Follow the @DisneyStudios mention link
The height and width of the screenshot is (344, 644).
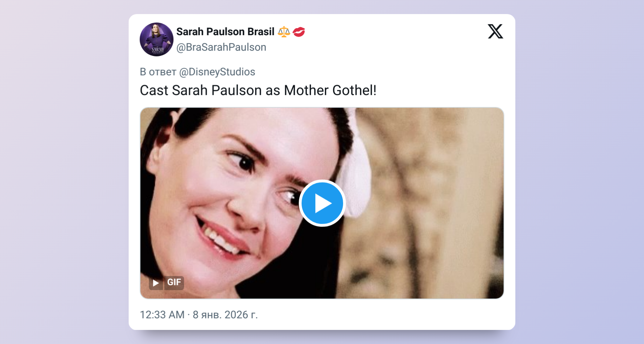coord(217,72)
